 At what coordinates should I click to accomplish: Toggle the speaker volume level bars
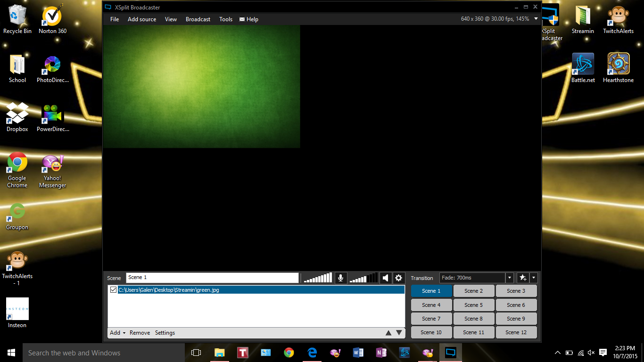[x=363, y=278]
